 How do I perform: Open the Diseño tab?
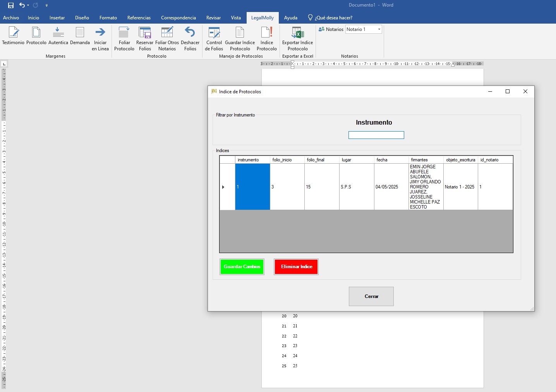click(x=82, y=18)
